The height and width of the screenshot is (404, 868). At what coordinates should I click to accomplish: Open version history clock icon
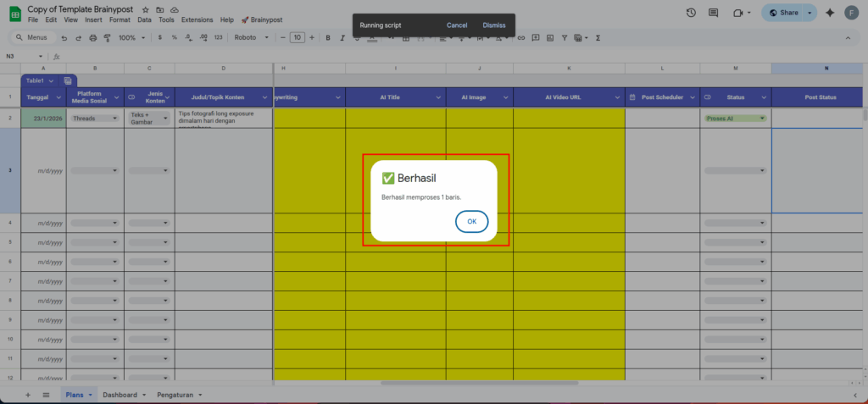click(x=691, y=13)
